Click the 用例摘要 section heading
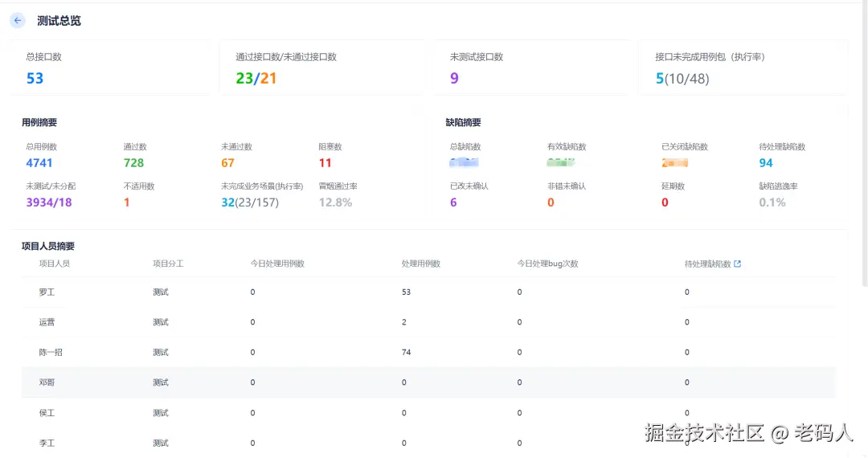The image size is (868, 458). [39, 123]
